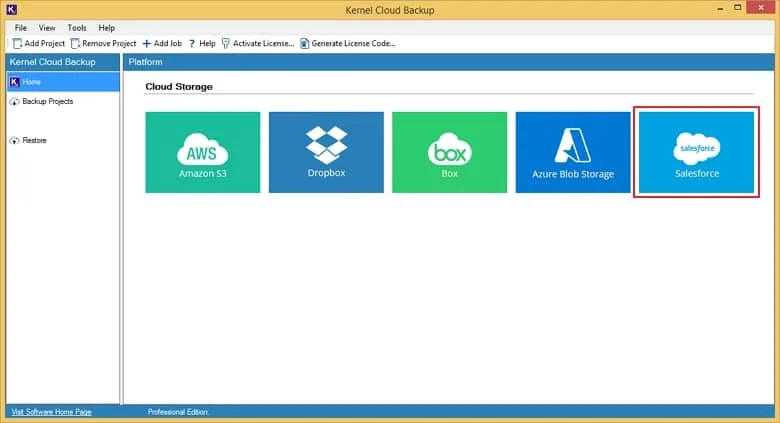780x423 pixels.
Task: Click the Professional Edition status text
Action: click(x=178, y=412)
